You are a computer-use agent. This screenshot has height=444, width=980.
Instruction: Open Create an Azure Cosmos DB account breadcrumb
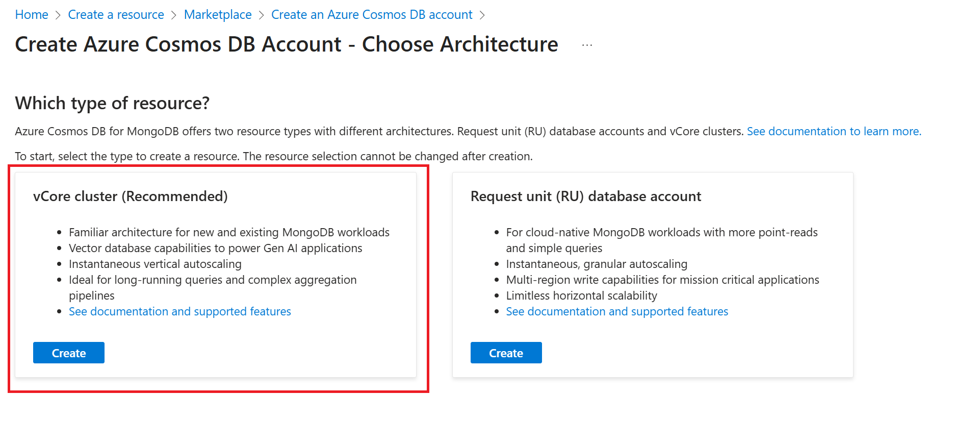372,15
